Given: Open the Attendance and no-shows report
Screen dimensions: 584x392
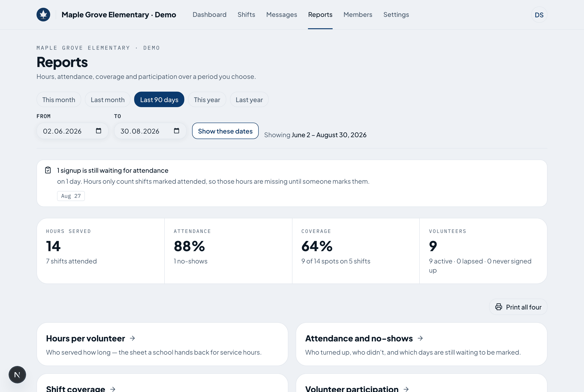Looking at the screenshot, I should coord(421,344).
